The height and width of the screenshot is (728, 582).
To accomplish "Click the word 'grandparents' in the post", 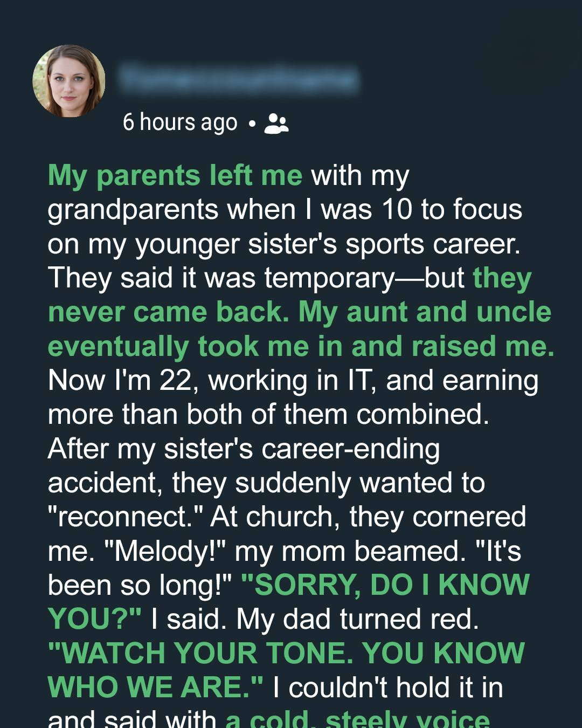I will click(x=133, y=210).
